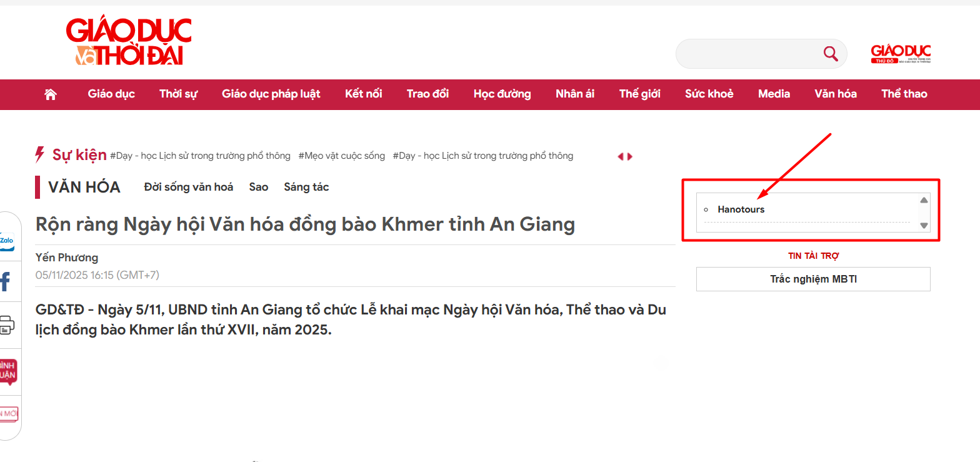The width and height of the screenshot is (980, 462).
Task: Print the article with the printer icon
Action: 6,325
